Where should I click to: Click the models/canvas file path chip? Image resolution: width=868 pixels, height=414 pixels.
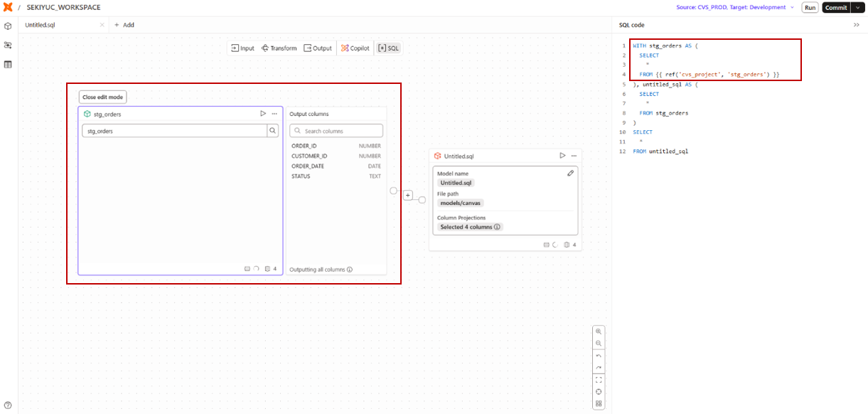[461, 203]
